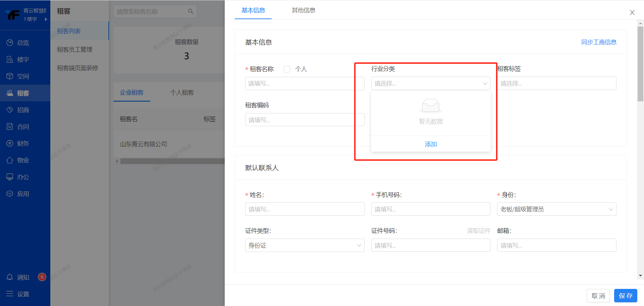644x306 pixels.
Task: Open the 空间 space cube icon
Action: (x=10, y=76)
